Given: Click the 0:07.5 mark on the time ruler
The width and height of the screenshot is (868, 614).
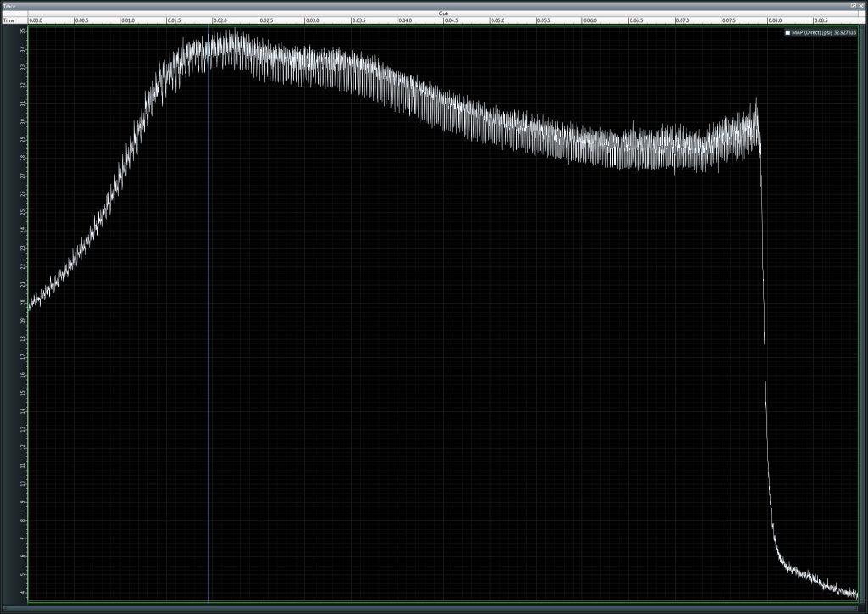Looking at the screenshot, I should 728,20.
